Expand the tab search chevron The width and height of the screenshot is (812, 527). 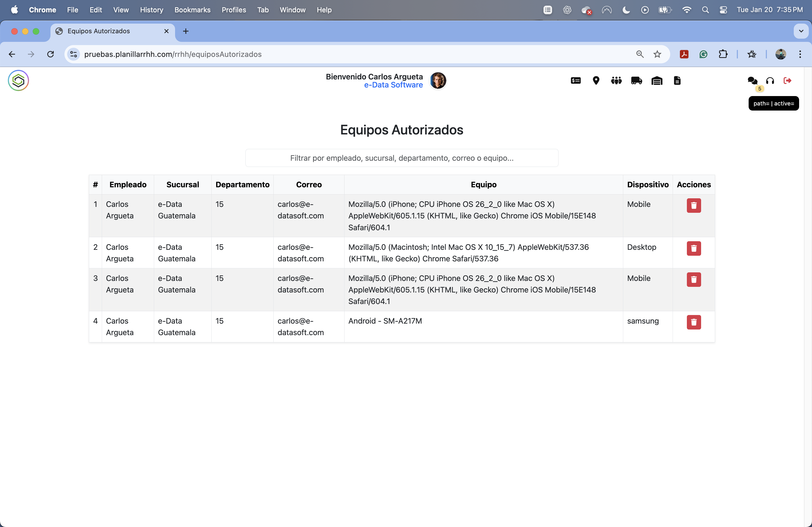coord(801,31)
